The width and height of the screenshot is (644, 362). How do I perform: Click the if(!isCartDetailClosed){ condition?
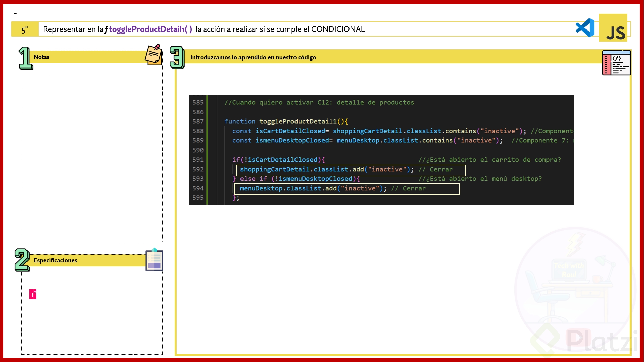[279, 160]
